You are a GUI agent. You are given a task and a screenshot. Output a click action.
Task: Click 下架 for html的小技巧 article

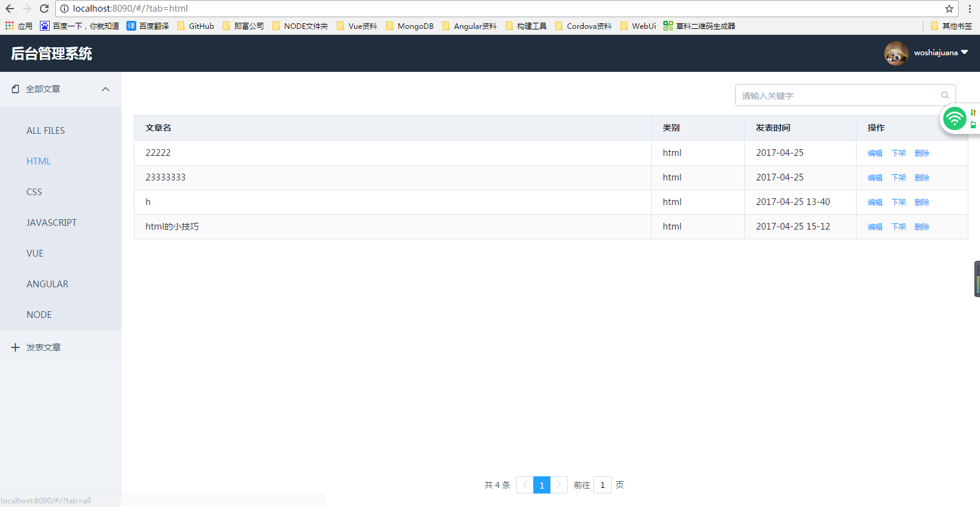click(x=898, y=227)
